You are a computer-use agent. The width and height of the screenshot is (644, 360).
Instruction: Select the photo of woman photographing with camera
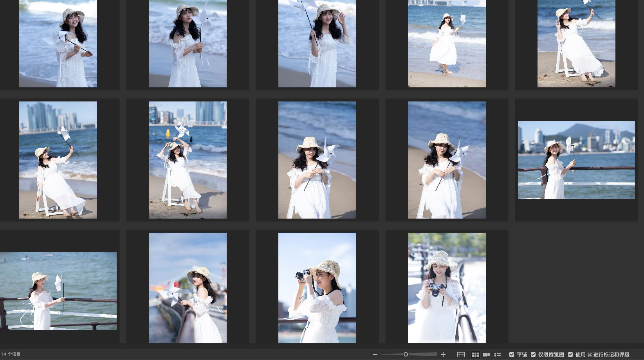pyautogui.click(x=317, y=288)
